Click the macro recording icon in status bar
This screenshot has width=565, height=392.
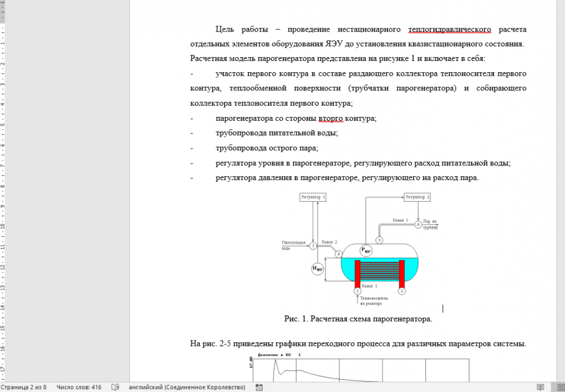point(259,387)
